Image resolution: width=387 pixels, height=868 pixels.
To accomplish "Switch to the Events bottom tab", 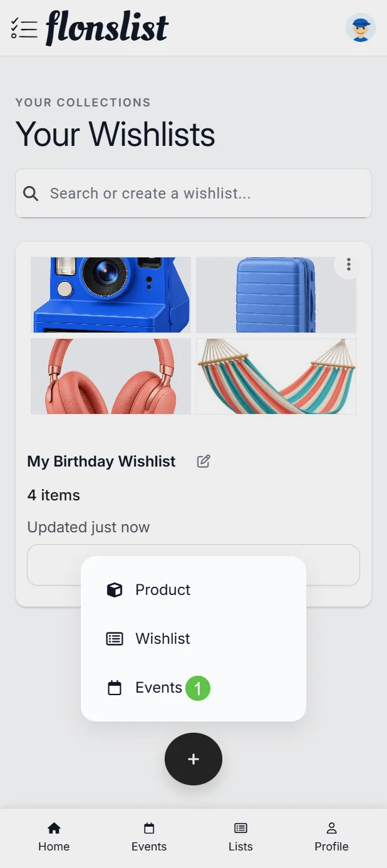I will 149,837.
